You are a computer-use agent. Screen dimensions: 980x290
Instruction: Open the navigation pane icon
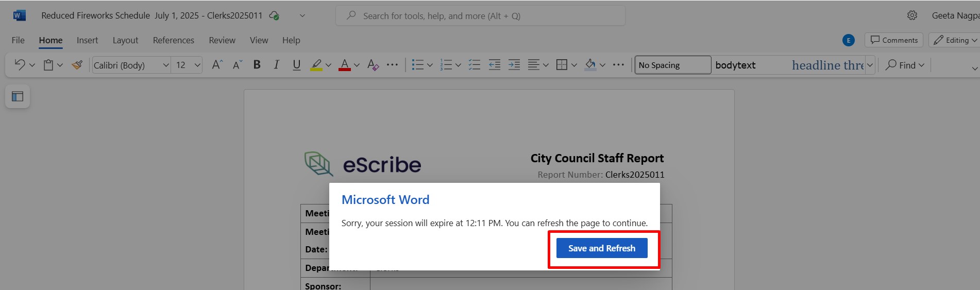point(18,96)
